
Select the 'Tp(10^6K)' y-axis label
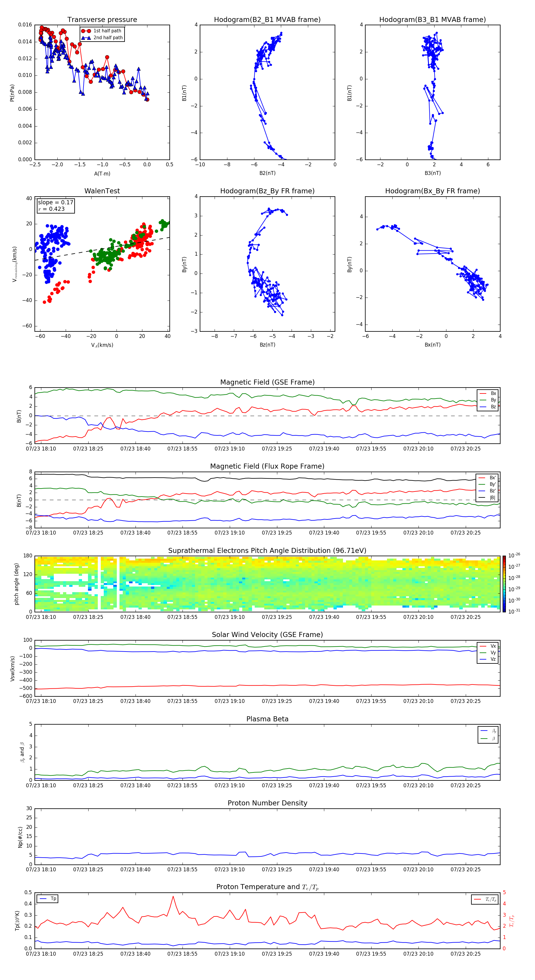coord(18,921)
